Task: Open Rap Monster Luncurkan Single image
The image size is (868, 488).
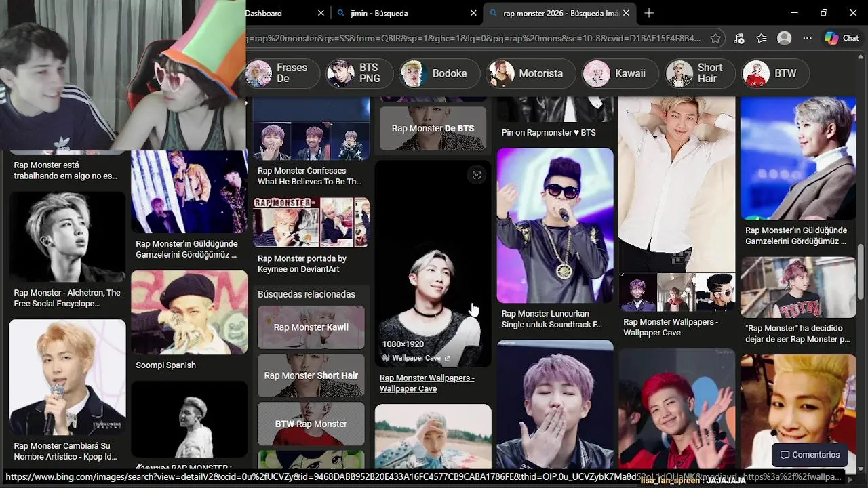Action: tap(555, 226)
